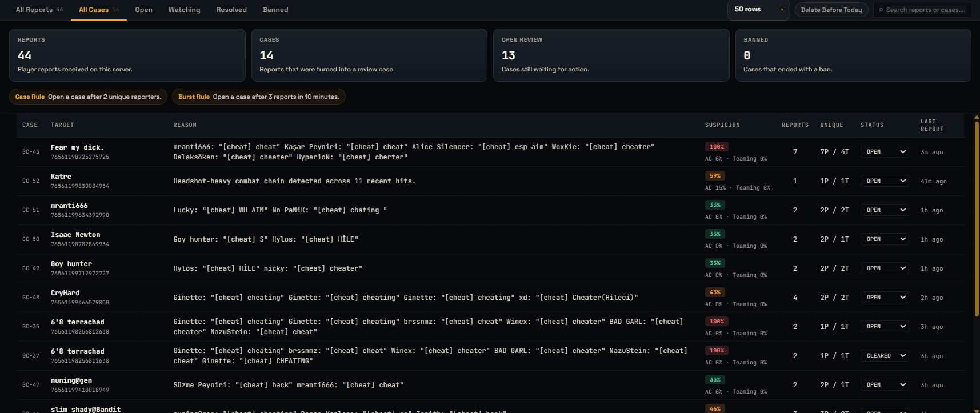980x413 pixels.
Task: Open status dropdown for case GC-51
Action: point(885,210)
